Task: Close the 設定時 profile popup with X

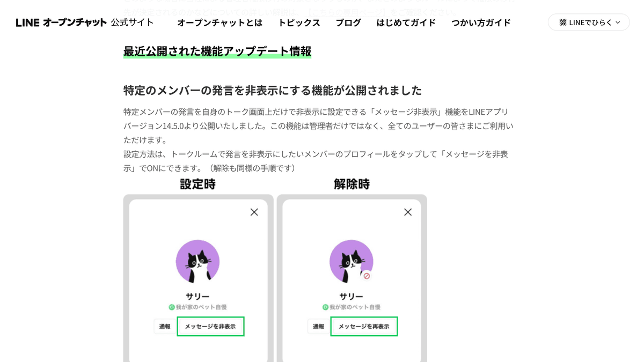Action: 254,212
